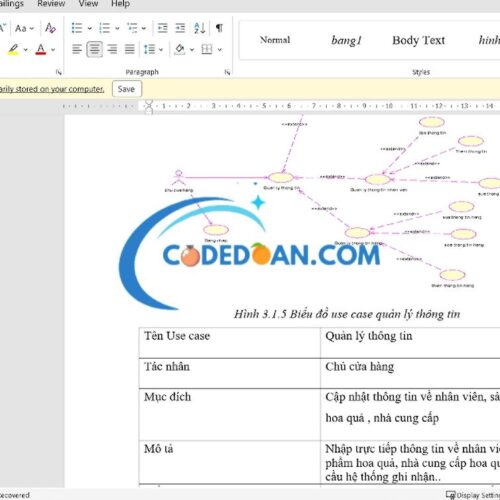Open the View ribbon tab
The width and height of the screenshot is (500, 500).
[88, 4]
